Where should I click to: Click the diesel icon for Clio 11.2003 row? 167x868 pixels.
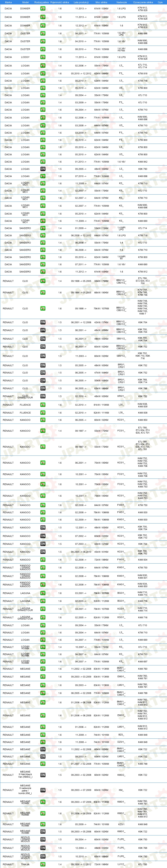42,356
